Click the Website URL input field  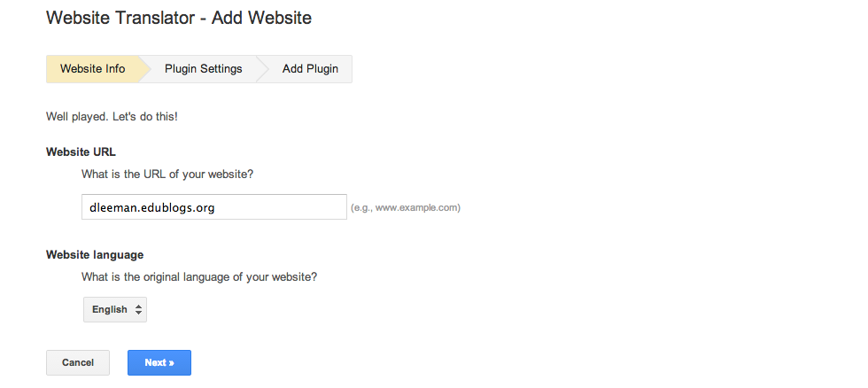tap(213, 207)
